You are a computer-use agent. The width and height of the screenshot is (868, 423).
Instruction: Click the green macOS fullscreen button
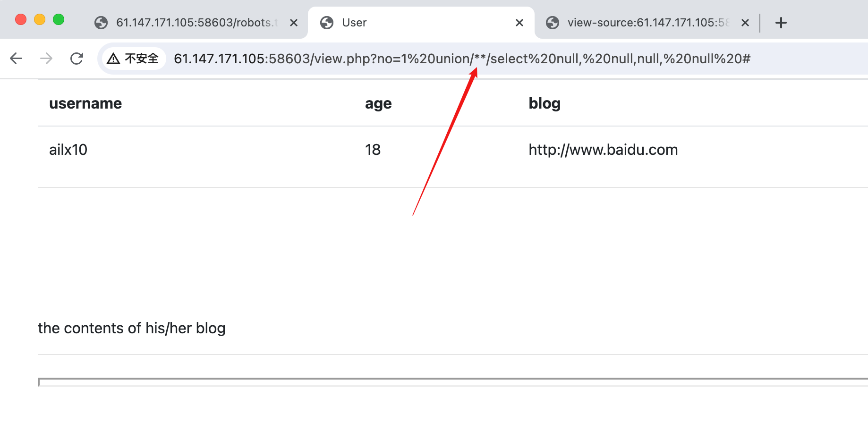[59, 19]
